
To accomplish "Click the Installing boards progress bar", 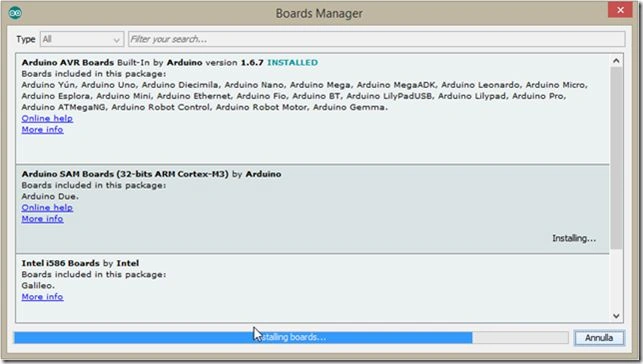I will (x=291, y=338).
